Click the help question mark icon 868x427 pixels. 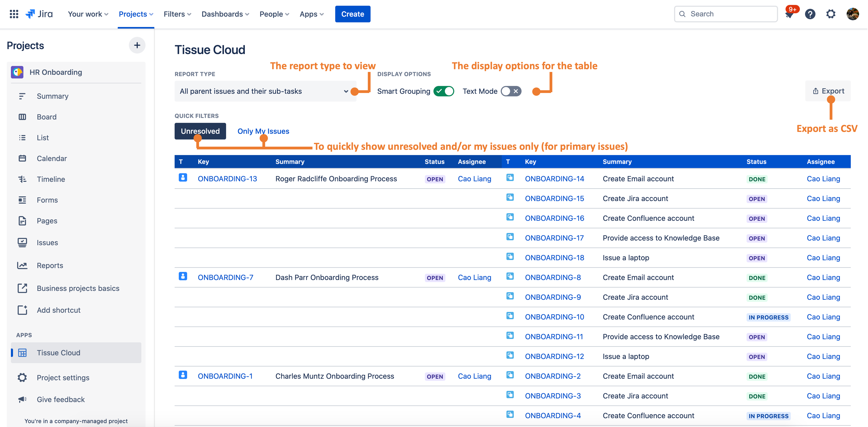pyautogui.click(x=810, y=14)
